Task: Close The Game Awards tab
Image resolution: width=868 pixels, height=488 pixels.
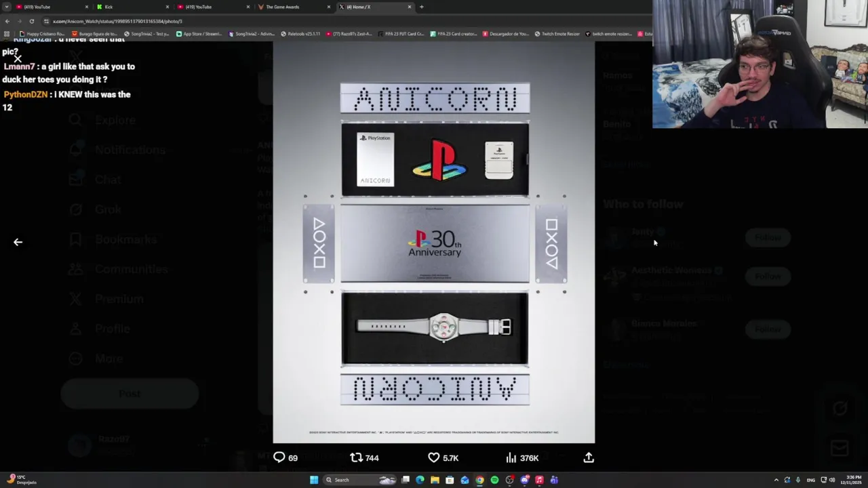Action: [329, 7]
